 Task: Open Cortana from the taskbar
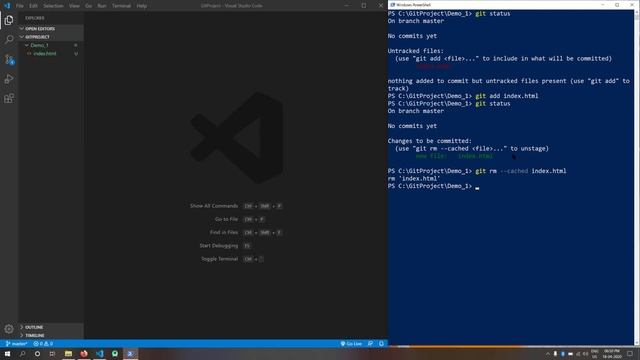[x=37, y=353]
